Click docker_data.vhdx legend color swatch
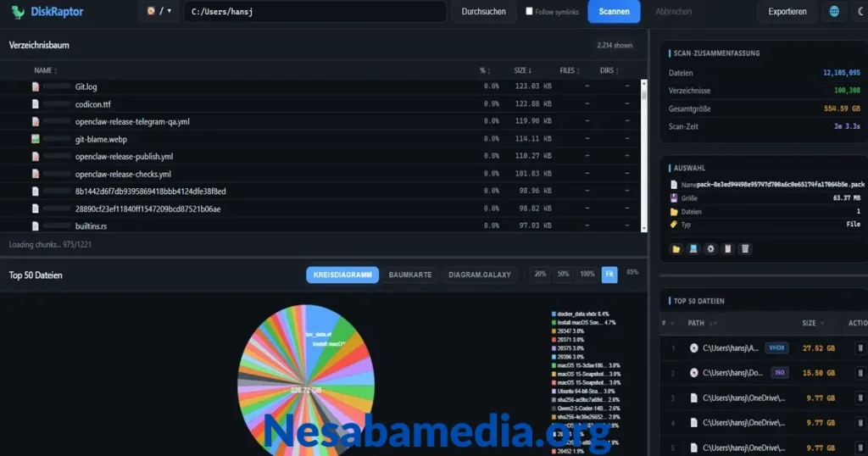The height and width of the screenshot is (456, 868). pos(554,314)
